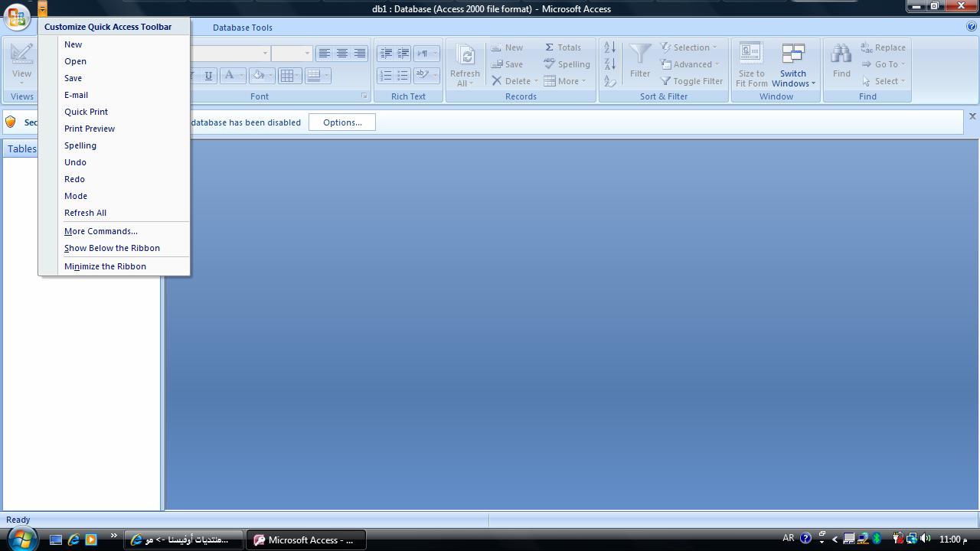Screen dimensions: 980x551
Task: Click the text highlight color icon
Action: [422, 75]
